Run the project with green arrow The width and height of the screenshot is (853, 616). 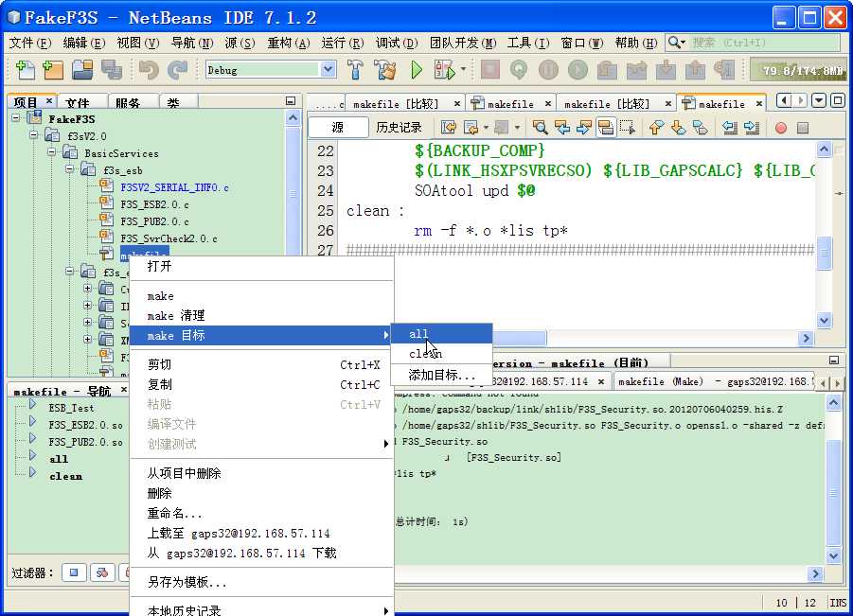pyautogui.click(x=417, y=70)
